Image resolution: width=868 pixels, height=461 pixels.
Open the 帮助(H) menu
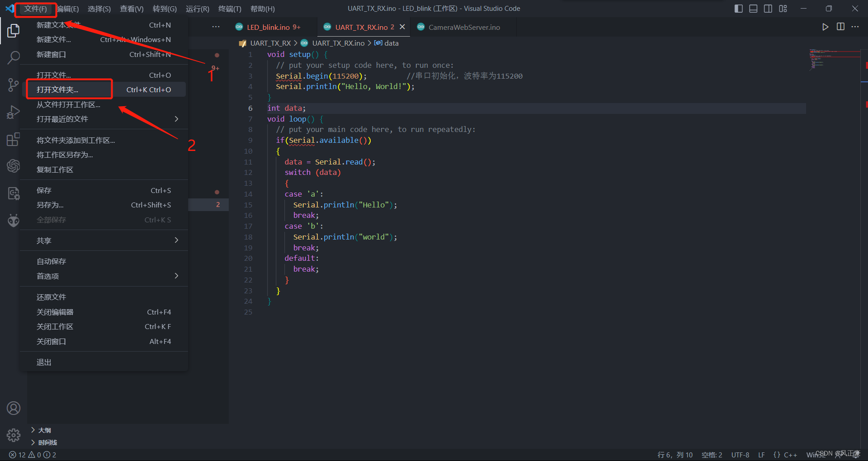click(262, 9)
